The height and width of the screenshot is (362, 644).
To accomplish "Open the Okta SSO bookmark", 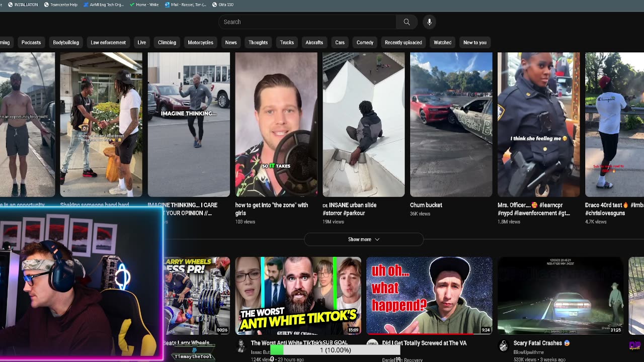I will point(223,5).
